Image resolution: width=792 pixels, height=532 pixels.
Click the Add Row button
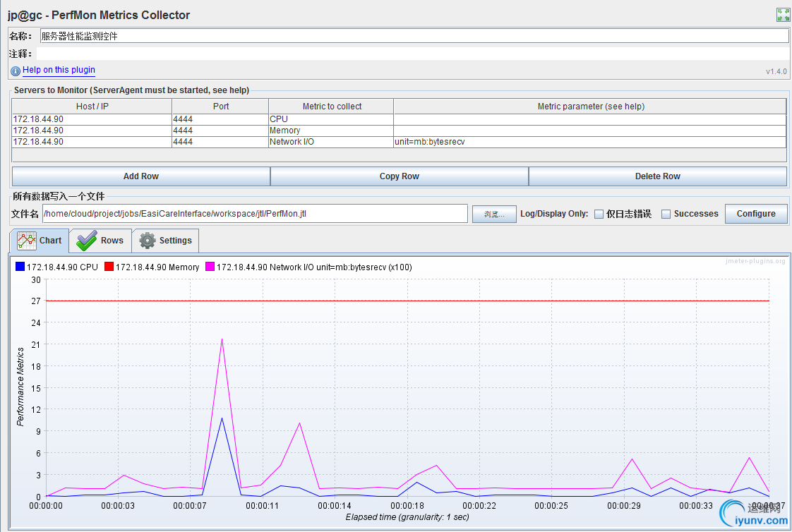point(141,176)
